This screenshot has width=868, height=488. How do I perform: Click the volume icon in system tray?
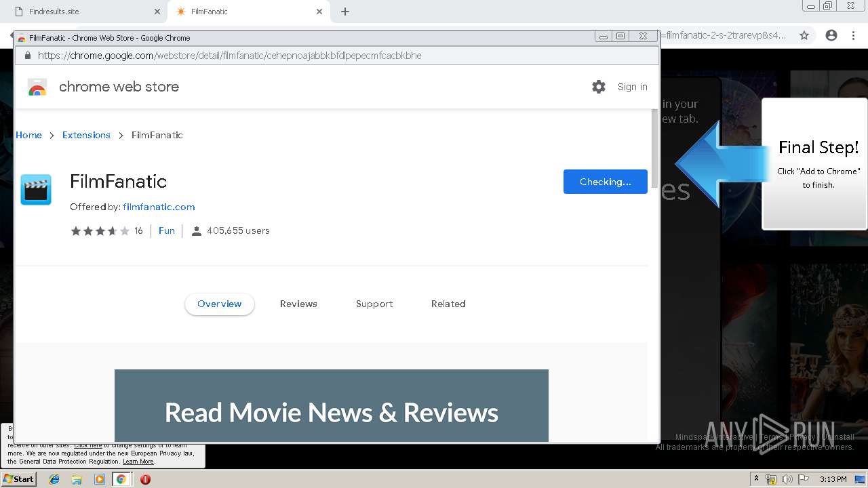pos(787,479)
